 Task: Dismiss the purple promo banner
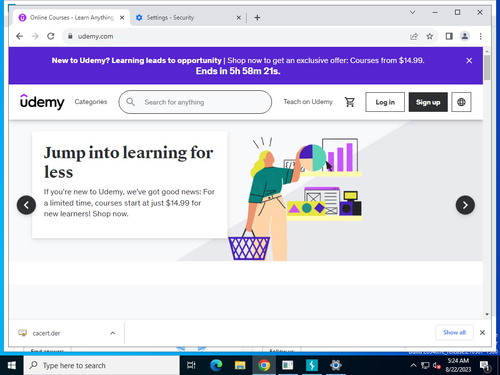(x=469, y=61)
